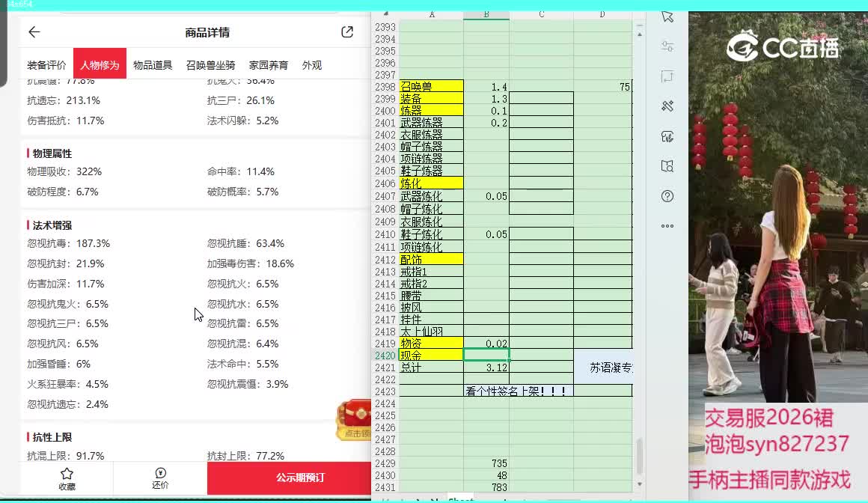Click the 公示期预订 button
Image resolution: width=868 pixels, height=503 pixels.
tap(289, 478)
